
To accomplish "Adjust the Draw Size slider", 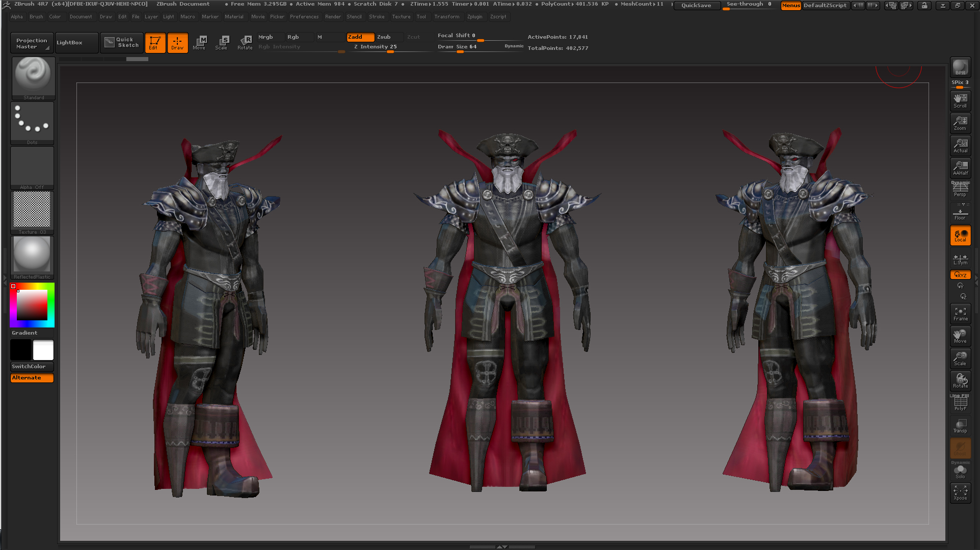I will coord(470,47).
